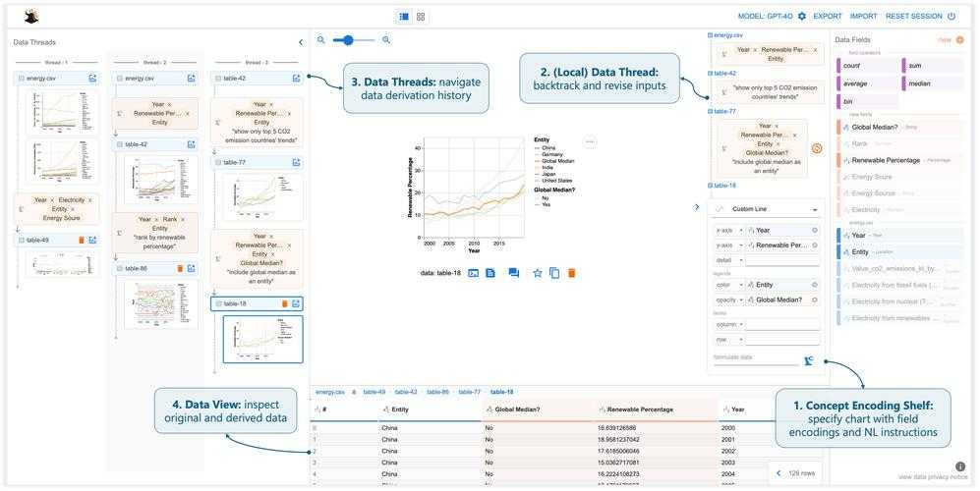Add new field with orange plus icon

pos(960,40)
